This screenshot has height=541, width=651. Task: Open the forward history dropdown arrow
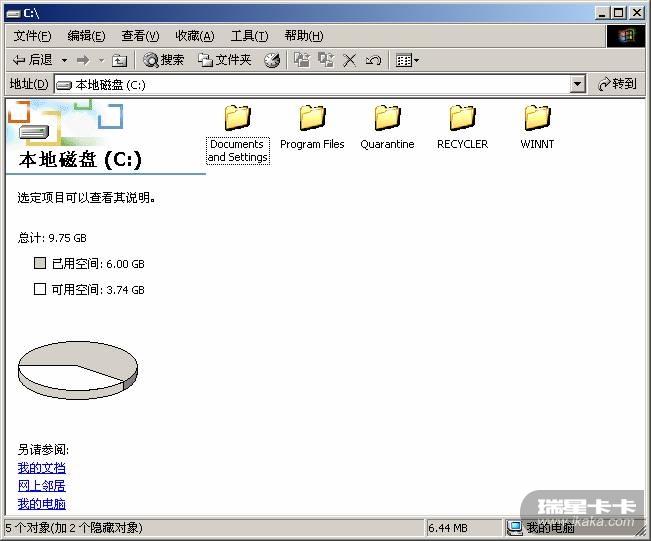(x=101, y=61)
